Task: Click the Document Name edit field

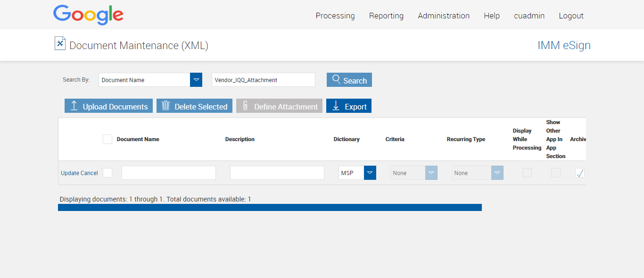Action: (169, 173)
